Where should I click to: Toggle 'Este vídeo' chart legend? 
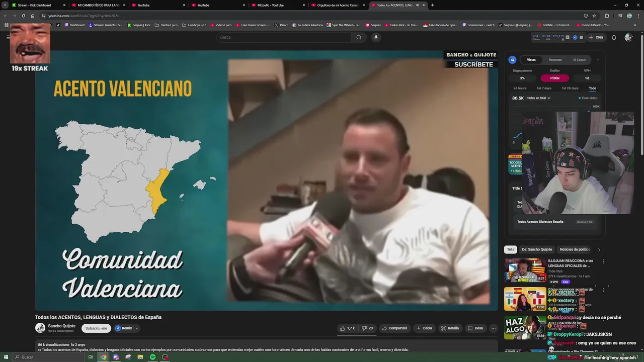[588, 98]
